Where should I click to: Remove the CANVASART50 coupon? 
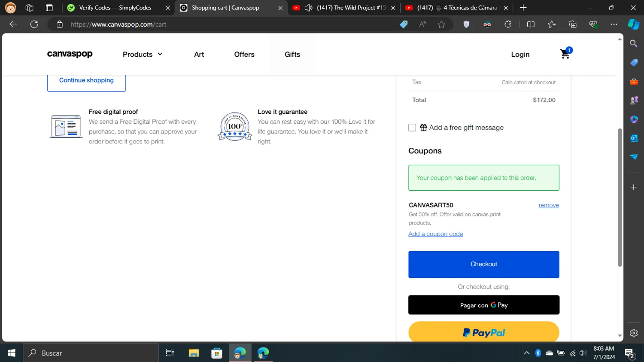[x=549, y=205]
